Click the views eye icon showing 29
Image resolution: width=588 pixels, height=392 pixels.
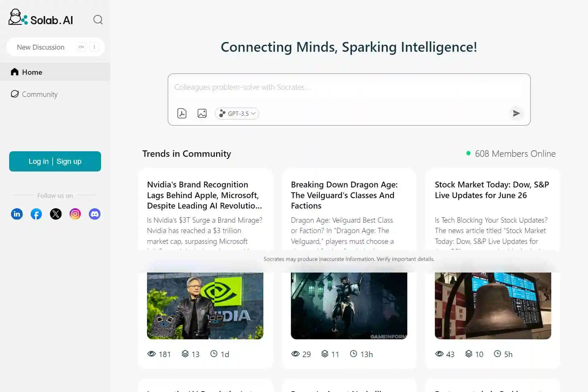coord(296,354)
